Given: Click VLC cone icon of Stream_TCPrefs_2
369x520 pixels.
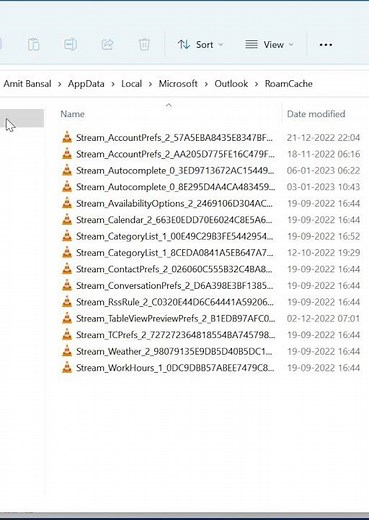Looking at the screenshot, I should coord(67,334).
